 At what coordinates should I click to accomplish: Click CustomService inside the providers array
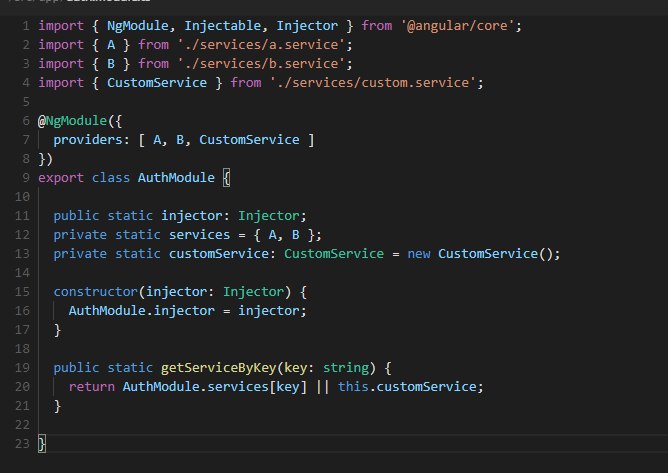coord(249,140)
